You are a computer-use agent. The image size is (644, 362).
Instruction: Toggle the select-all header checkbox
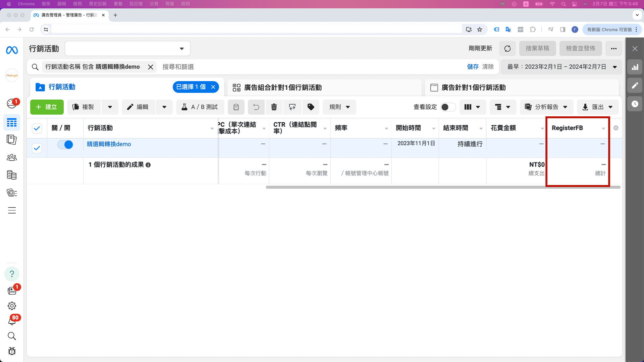(x=37, y=128)
